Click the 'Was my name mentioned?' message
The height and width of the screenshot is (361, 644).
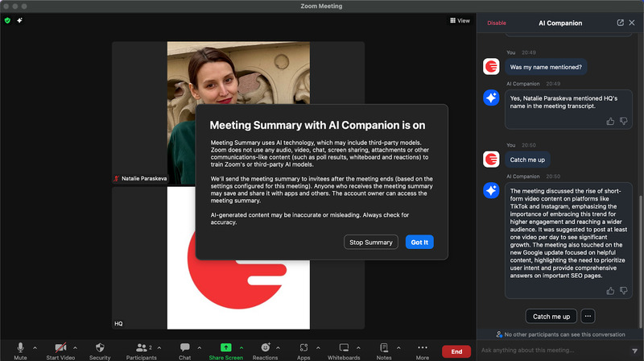546,67
